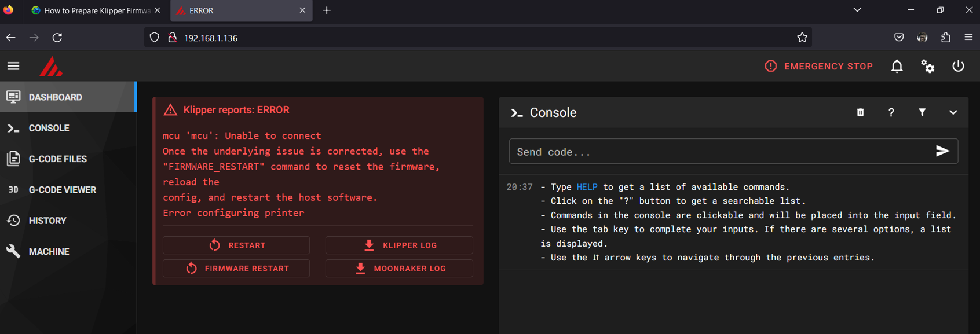Reload the current page

coord(57,38)
